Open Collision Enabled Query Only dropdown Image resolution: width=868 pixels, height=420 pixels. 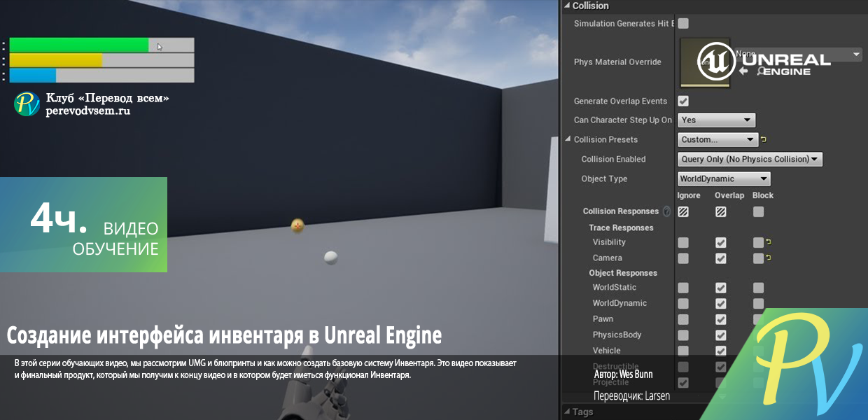coord(750,159)
